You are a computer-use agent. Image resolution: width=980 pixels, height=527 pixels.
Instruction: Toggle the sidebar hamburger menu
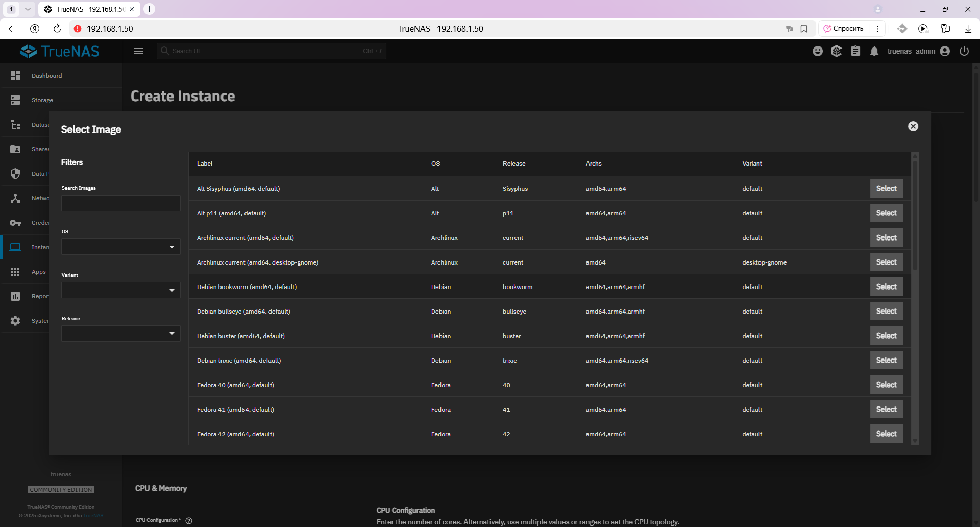pyautogui.click(x=138, y=51)
